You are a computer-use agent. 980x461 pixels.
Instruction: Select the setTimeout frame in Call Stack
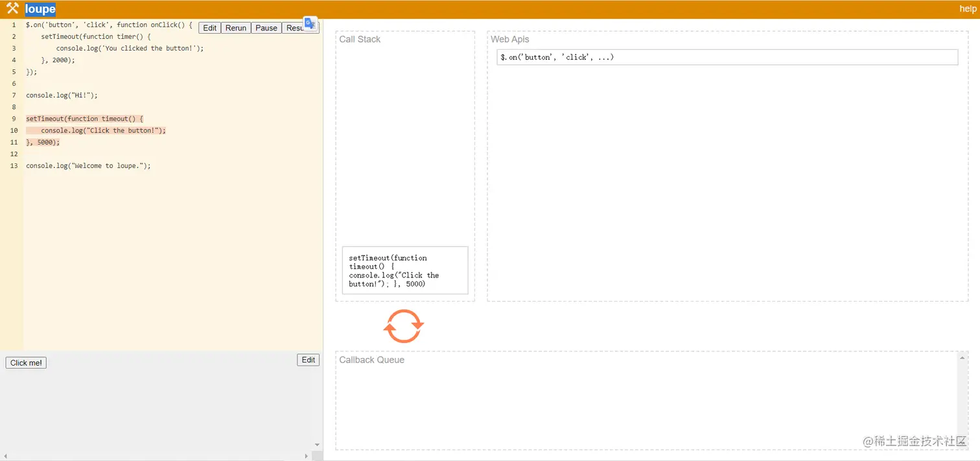click(405, 270)
